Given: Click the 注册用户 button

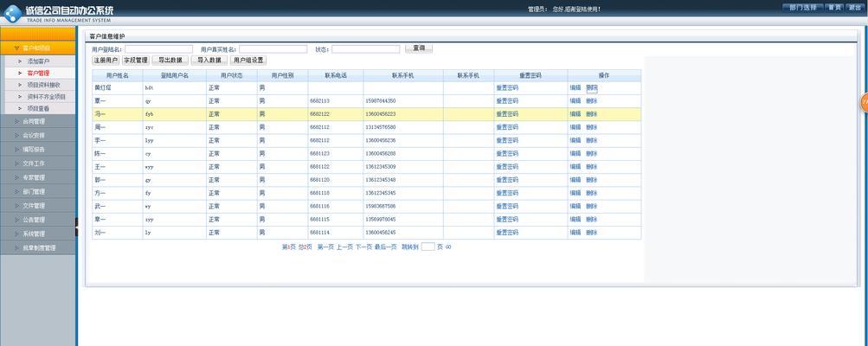Looking at the screenshot, I should coord(106,61).
